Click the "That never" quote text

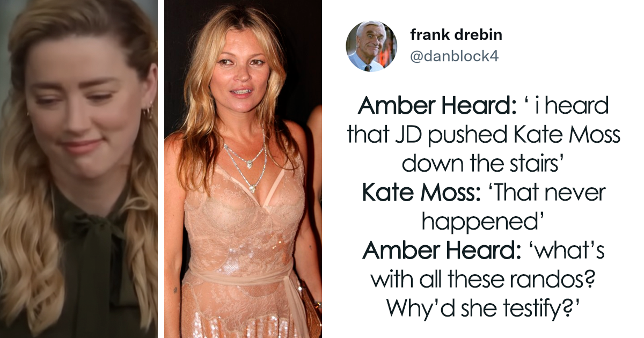545,192
